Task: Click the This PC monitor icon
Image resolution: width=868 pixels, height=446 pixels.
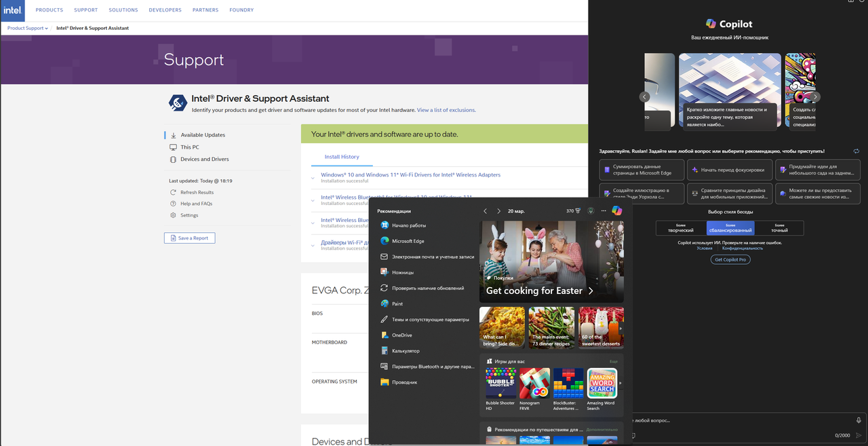Action: (174, 147)
